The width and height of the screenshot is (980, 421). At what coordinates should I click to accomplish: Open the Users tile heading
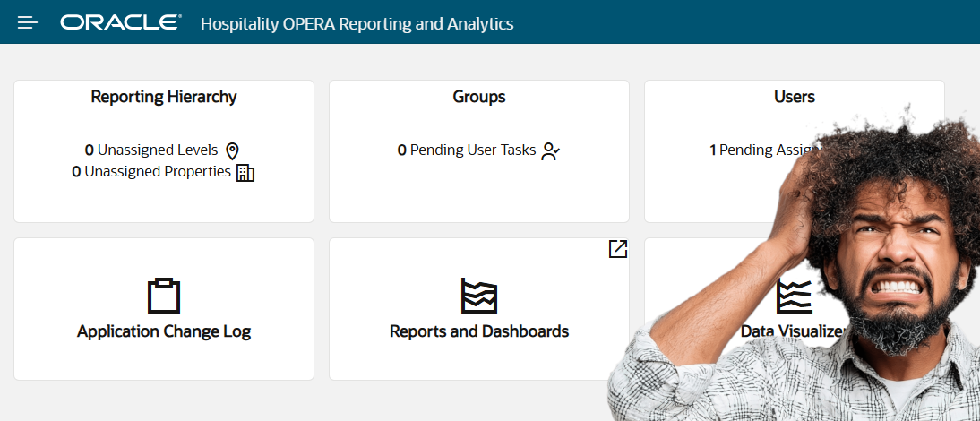(x=795, y=97)
